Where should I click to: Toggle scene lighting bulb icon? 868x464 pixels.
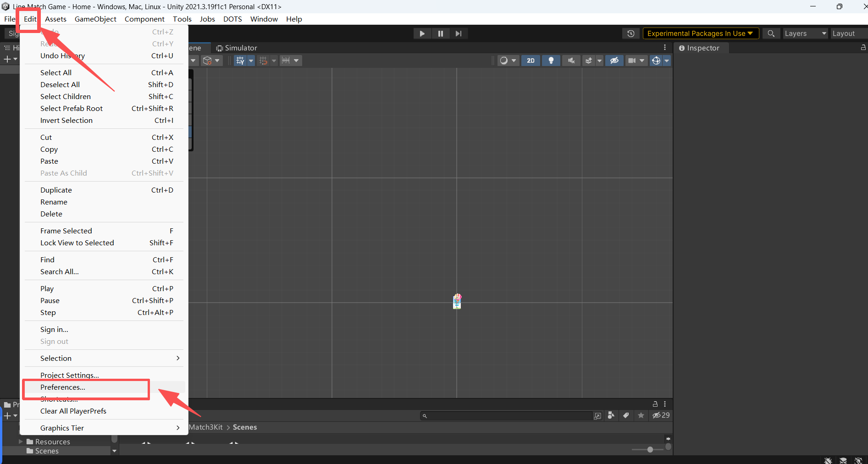click(x=551, y=61)
